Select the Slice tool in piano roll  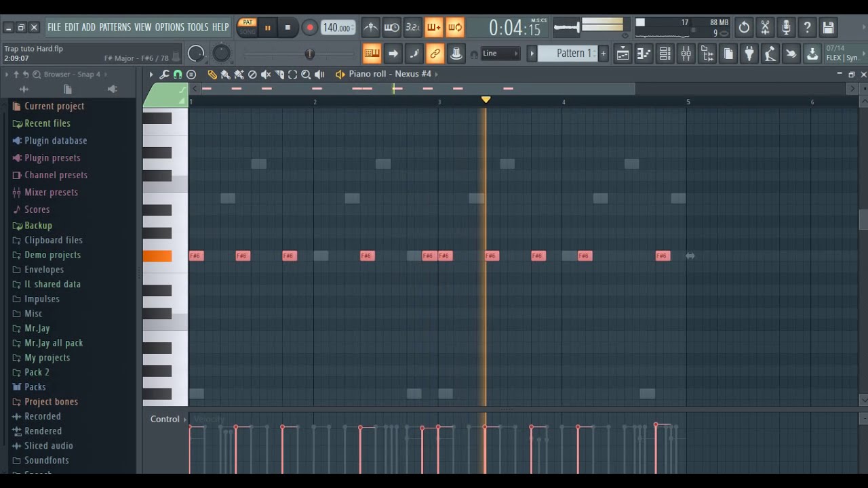click(279, 75)
